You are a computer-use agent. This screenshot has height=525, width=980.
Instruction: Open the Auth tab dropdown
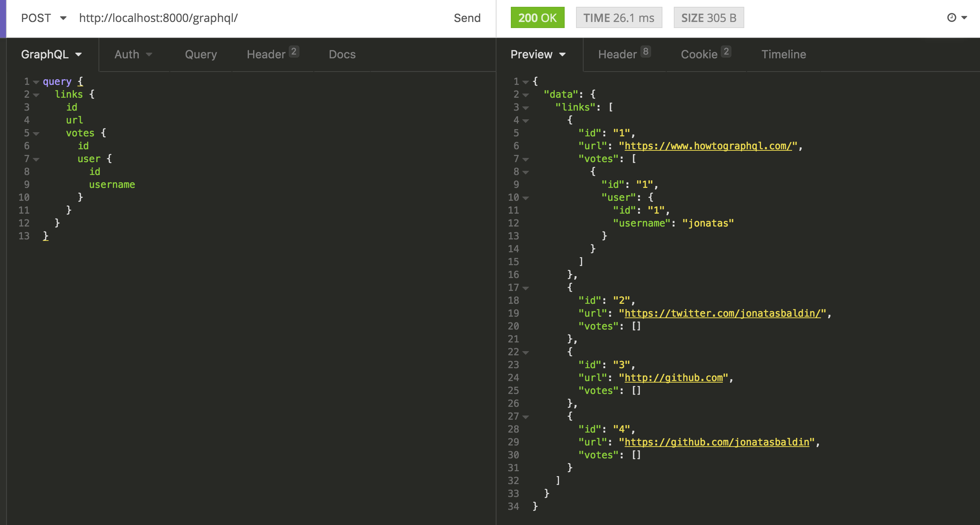point(133,55)
